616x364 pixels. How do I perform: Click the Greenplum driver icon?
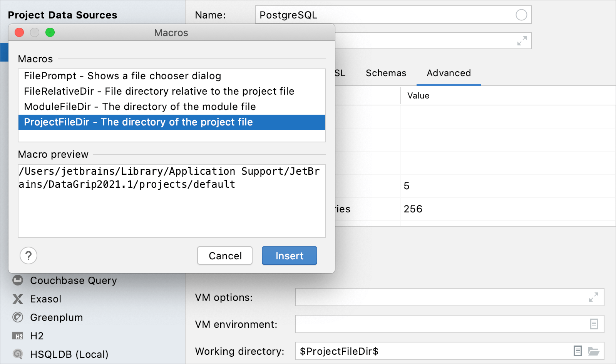pos(17,317)
